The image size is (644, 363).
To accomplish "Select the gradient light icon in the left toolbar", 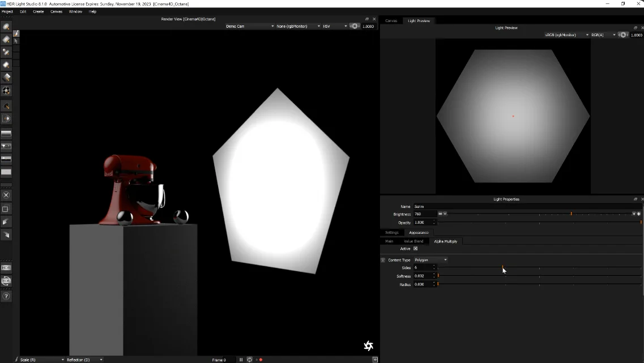I will [6, 78].
